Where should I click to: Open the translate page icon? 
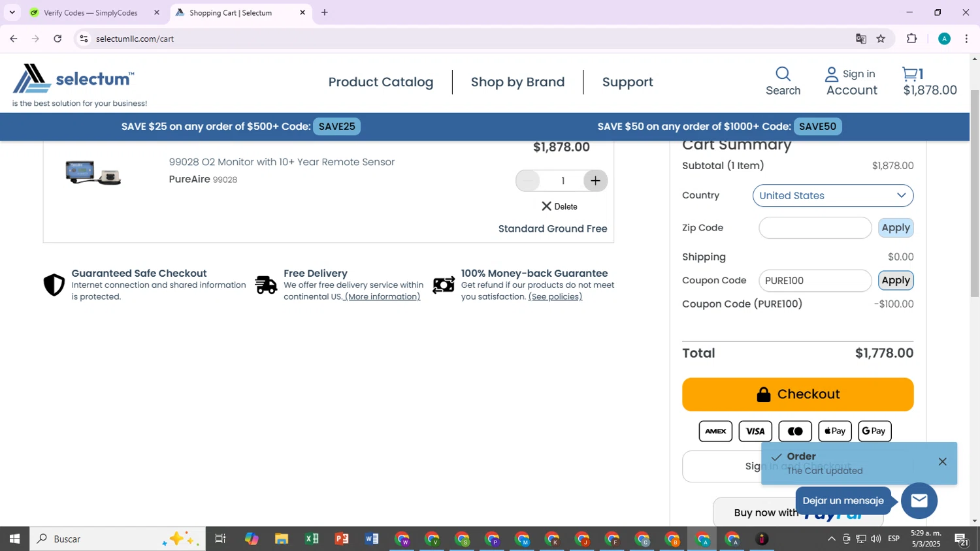click(860, 39)
